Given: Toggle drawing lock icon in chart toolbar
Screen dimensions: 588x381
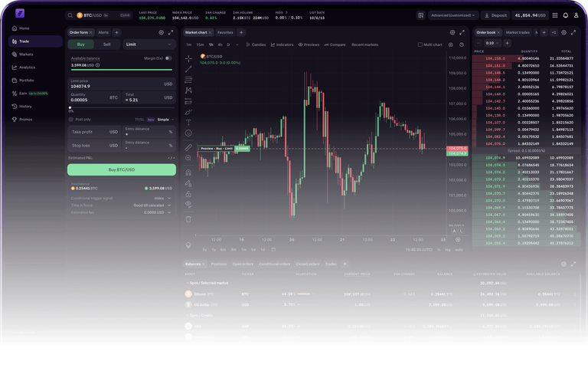Looking at the screenshot, I should click(x=188, y=194).
